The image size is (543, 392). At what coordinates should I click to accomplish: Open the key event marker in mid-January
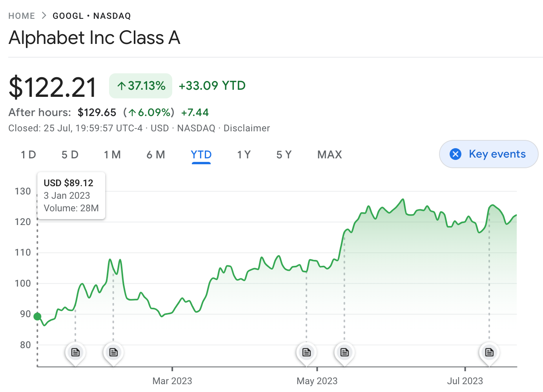75,352
